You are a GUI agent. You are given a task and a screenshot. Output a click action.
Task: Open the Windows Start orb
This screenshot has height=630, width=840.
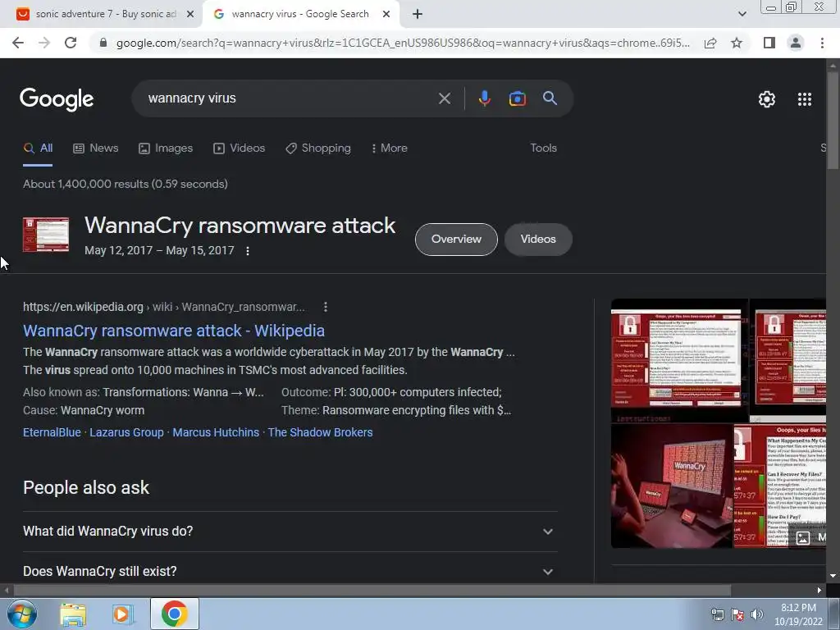[22, 614]
